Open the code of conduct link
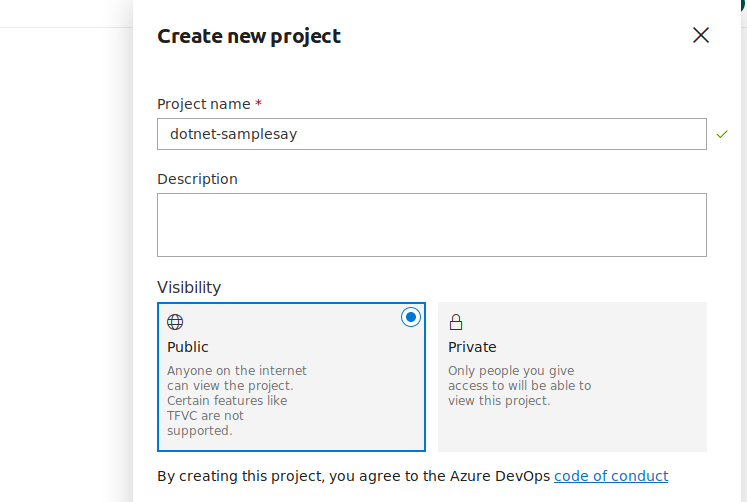The width and height of the screenshot is (747, 502). (x=611, y=476)
